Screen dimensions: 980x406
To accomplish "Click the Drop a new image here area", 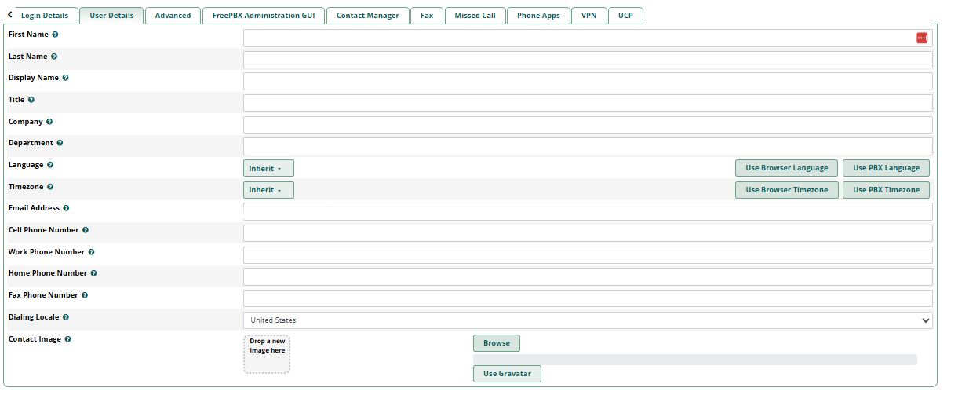I will click(267, 354).
